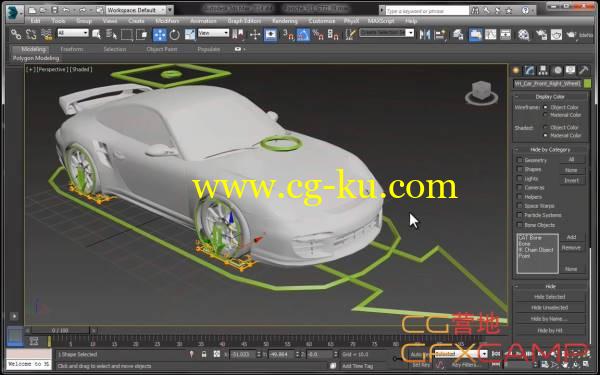600x375 pixels.
Task: Open the Modify command panel tab
Action: pos(530,70)
